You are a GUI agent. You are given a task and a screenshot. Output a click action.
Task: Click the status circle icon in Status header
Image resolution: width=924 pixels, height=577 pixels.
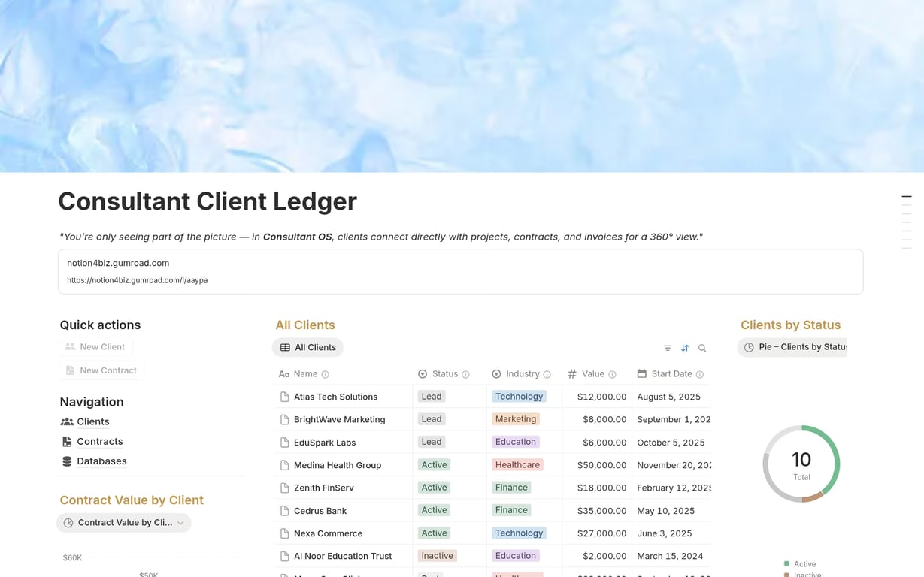(x=423, y=374)
